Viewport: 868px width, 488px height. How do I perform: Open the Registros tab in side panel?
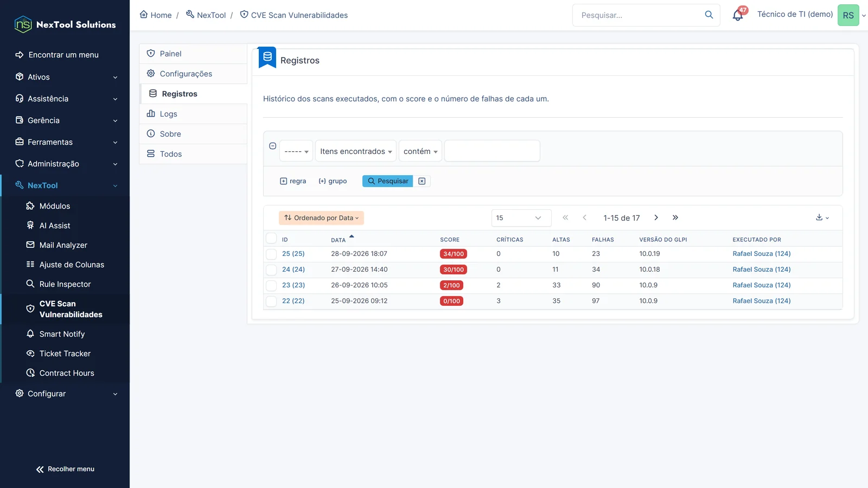pyautogui.click(x=193, y=94)
